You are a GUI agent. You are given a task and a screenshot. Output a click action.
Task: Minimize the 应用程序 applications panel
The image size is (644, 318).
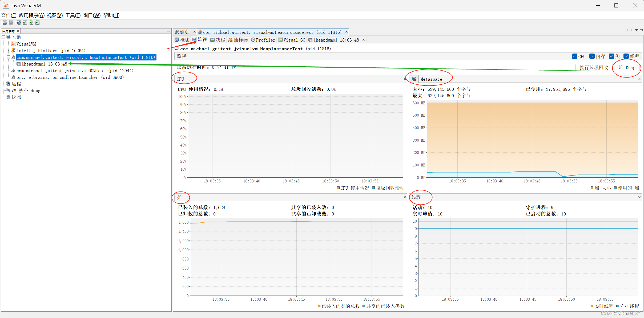click(x=168, y=31)
